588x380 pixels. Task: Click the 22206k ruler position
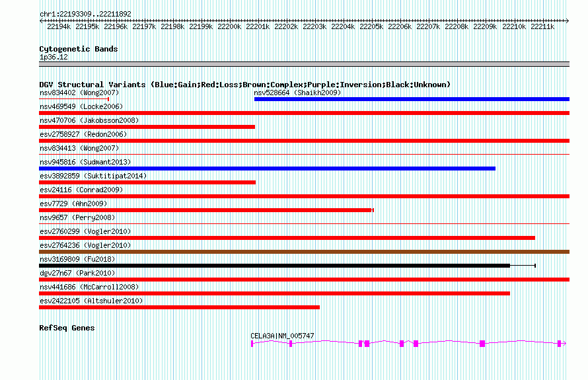[x=399, y=26]
